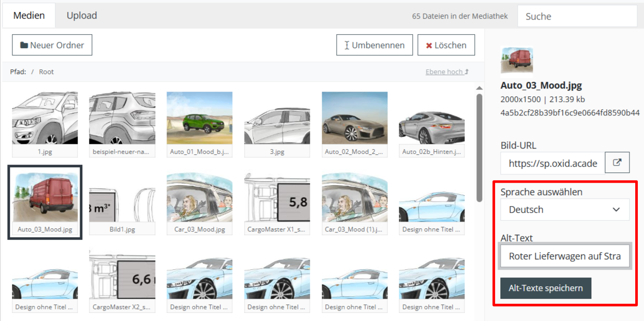The width and height of the screenshot is (644, 321).
Task: Click the Auto_03_Mood preview image in sidebar
Action: tap(517, 60)
